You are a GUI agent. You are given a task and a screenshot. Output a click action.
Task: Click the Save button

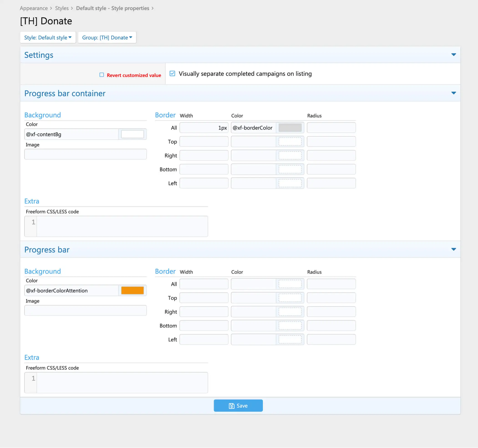tap(238, 405)
